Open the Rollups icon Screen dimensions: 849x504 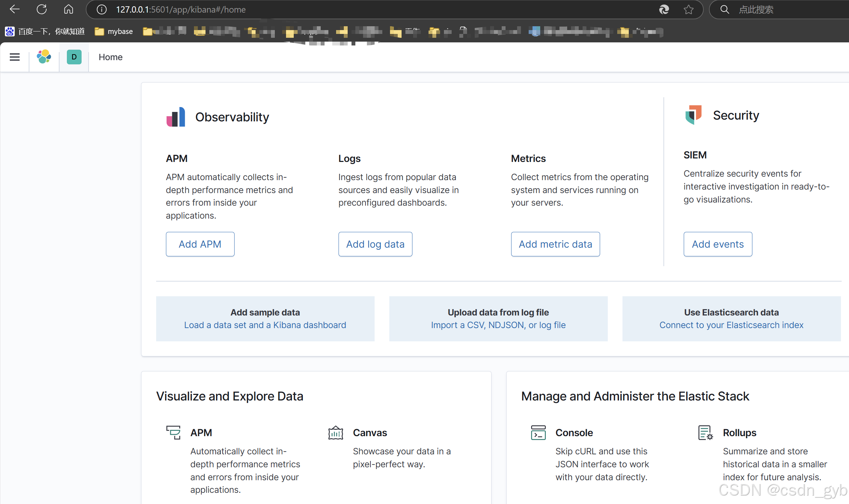pos(705,433)
